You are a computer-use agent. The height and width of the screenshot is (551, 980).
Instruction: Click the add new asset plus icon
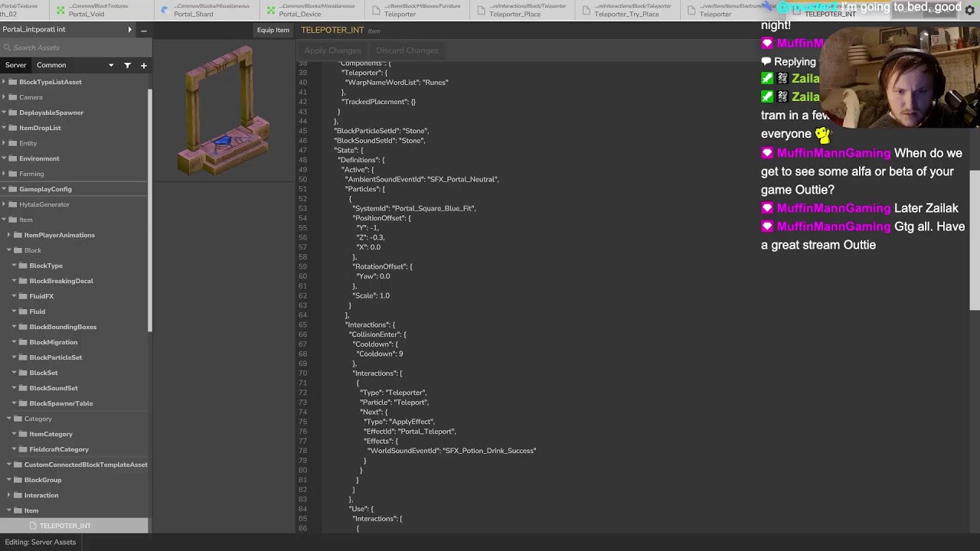coord(143,66)
